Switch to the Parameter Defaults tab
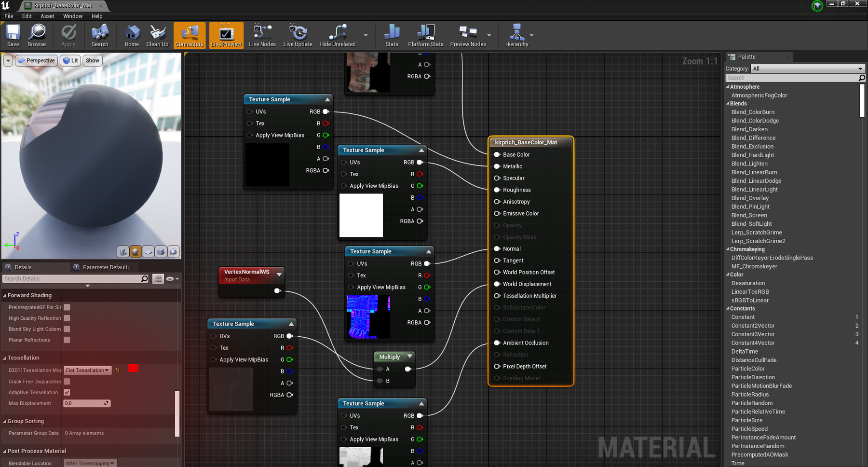Viewport: 868px width, 467px height. [x=105, y=267]
